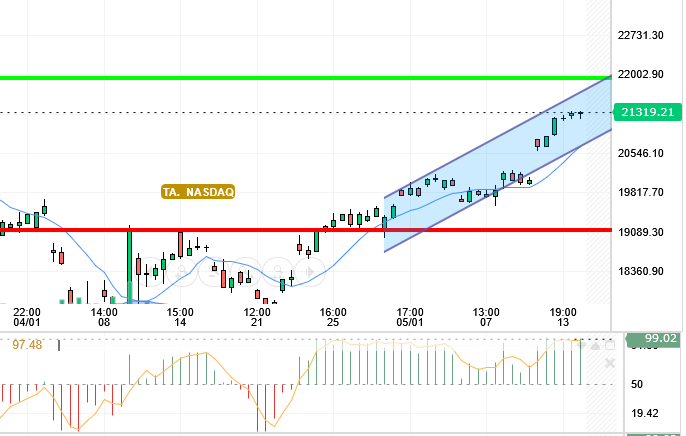
Task: Click the 16:00 25 time axis label
Action: (333, 317)
